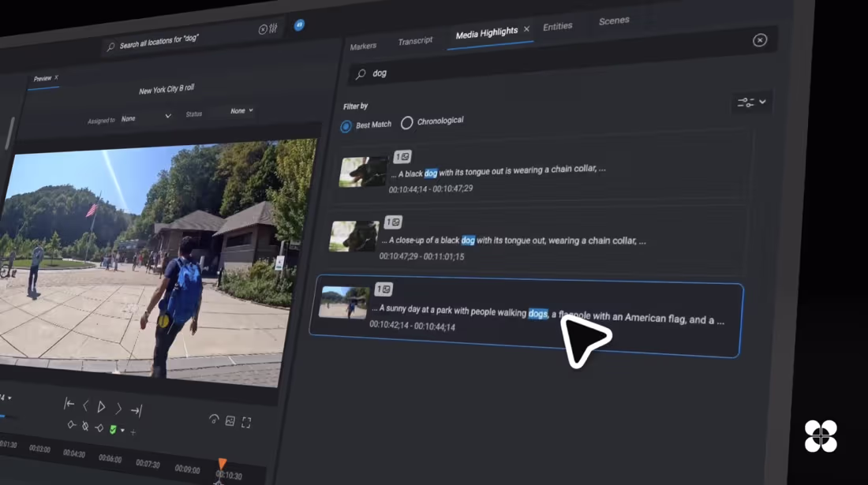Click the blue notification badge icon
Screen dimensions: 868x485
299,25
